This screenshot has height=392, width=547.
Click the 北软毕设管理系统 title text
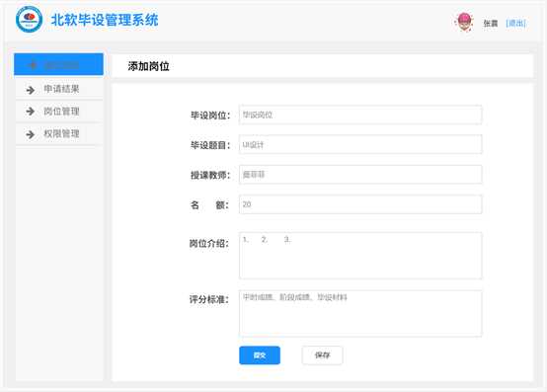(105, 20)
